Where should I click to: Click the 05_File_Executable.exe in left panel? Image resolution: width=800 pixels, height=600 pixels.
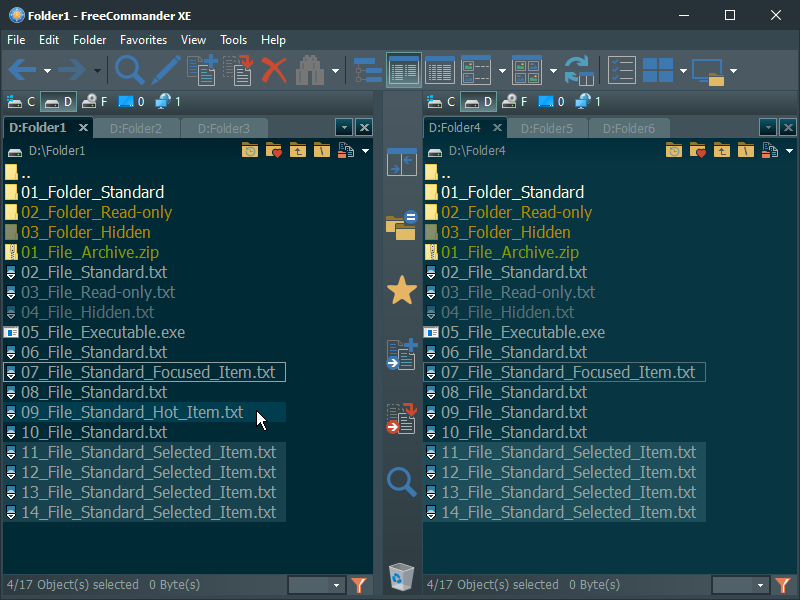(x=102, y=332)
